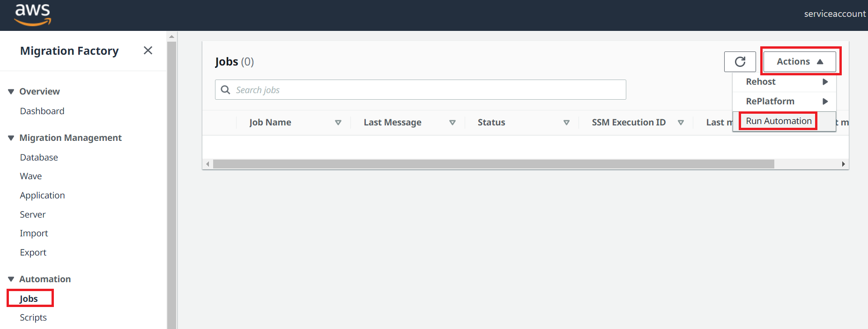Go to Import
This screenshot has height=329, width=868.
point(34,234)
